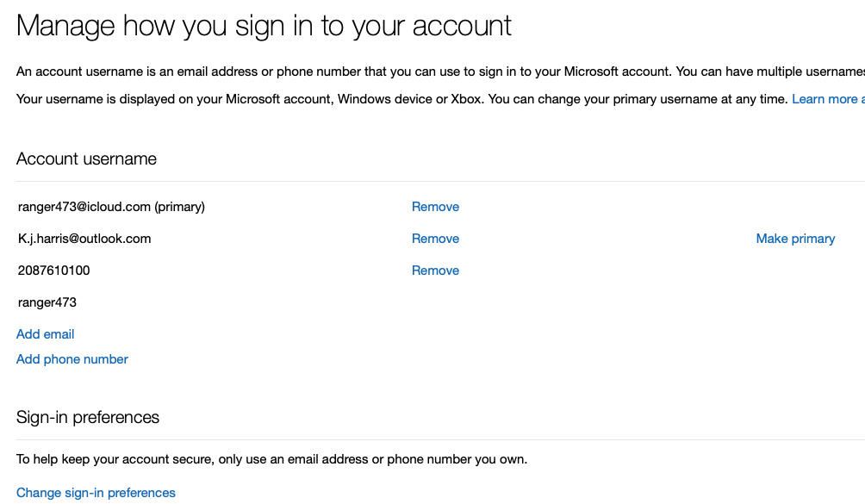The image size is (865, 504).
Task: Click the Add email link
Action: [46, 334]
